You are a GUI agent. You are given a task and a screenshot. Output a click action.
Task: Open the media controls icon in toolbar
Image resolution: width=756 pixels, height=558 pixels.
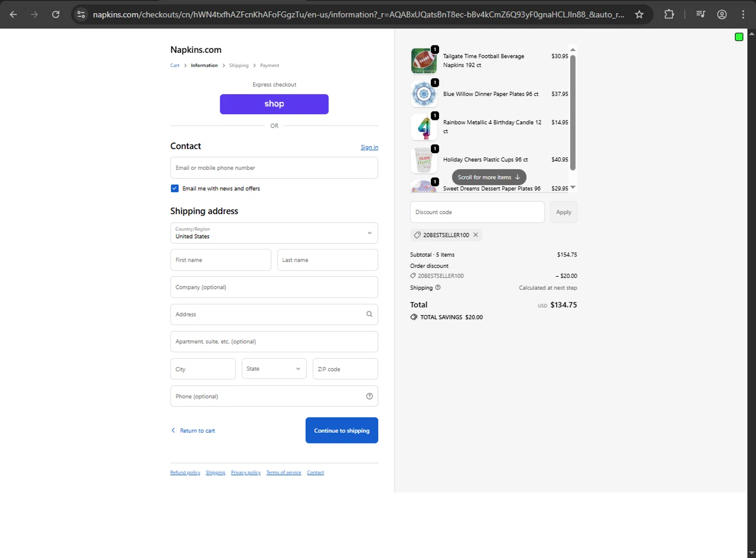tap(701, 15)
